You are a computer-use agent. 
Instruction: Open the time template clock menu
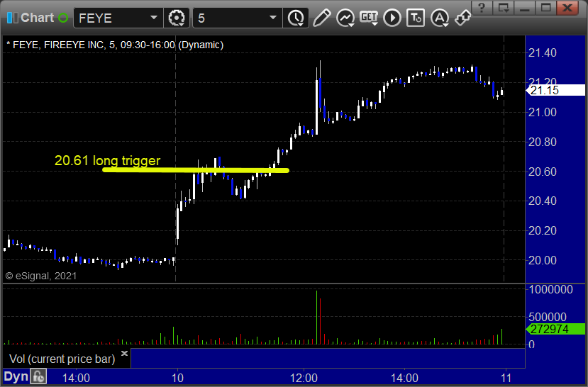[x=296, y=18]
